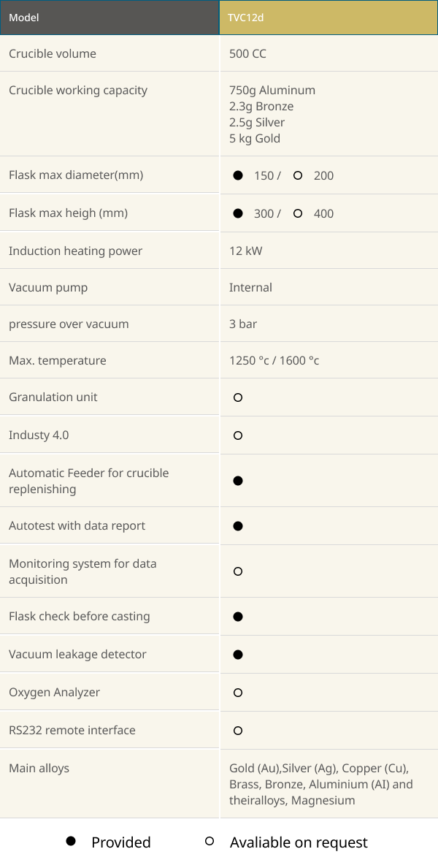The image size is (438, 868).
Task: Click the hollow circle beside 200 diameter
Action: click(298, 175)
